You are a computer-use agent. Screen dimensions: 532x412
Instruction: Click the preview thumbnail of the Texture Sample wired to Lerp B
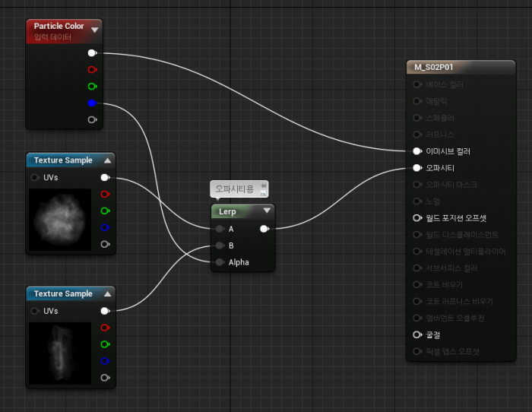click(x=59, y=351)
